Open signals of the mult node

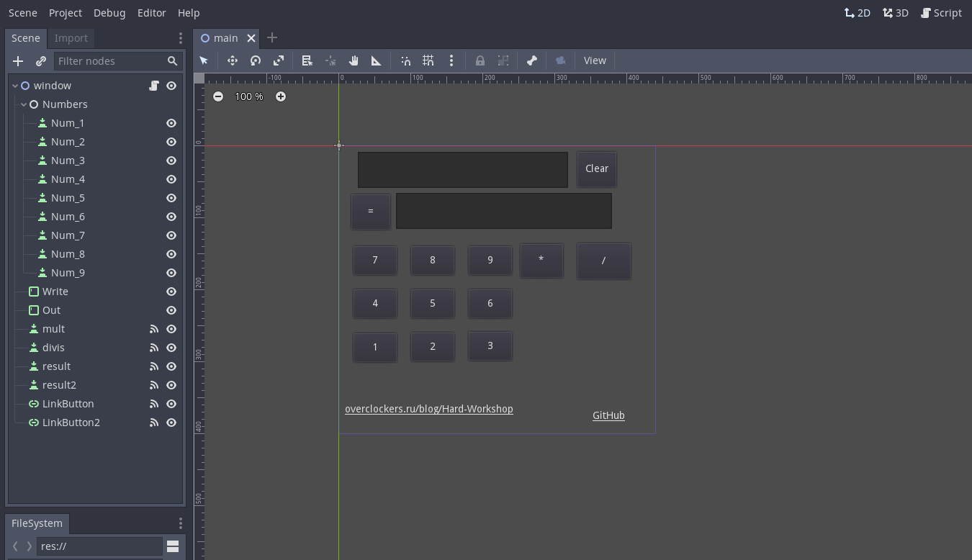tap(154, 329)
